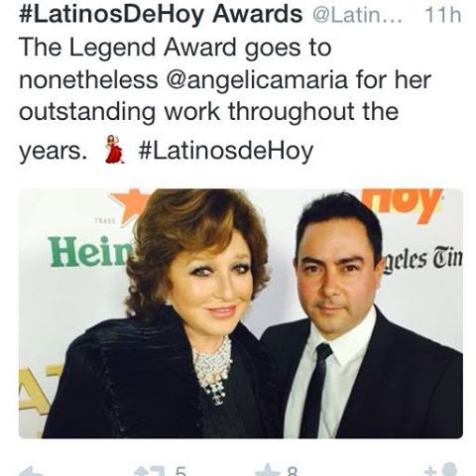Screen dimensions: 476x476
Task: Select the Heineken logo in photo
Action: (87, 252)
